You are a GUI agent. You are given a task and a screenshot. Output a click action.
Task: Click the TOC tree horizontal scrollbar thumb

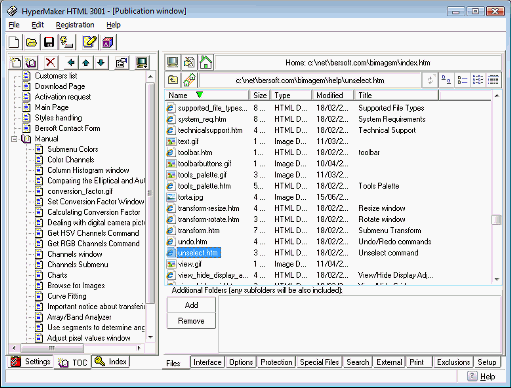pos(52,348)
